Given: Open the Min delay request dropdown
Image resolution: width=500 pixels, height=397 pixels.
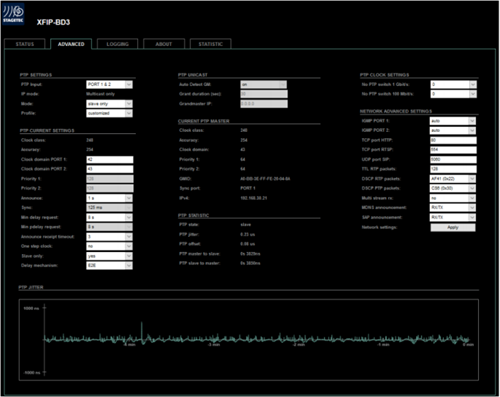Looking at the screenshot, I should click(x=109, y=217).
